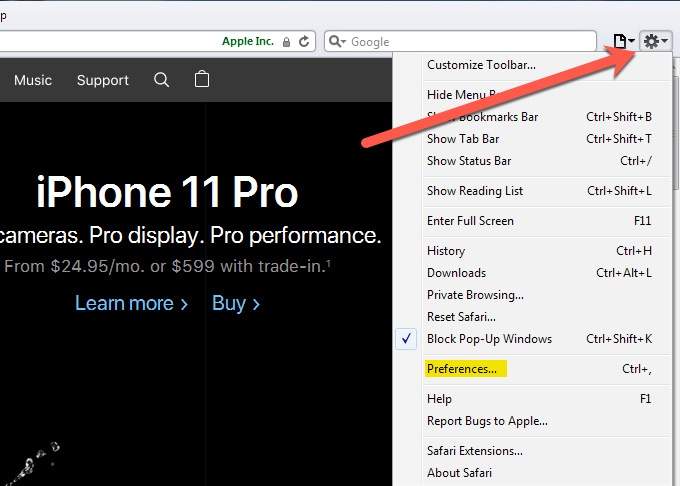The height and width of the screenshot is (486, 680).
Task: Click the Apple site search icon
Action: point(161,80)
